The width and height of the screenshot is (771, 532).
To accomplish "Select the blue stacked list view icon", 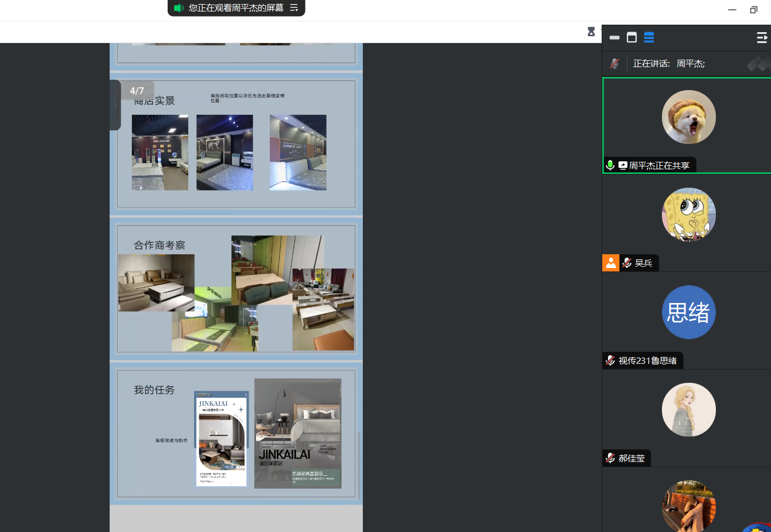I will [649, 38].
